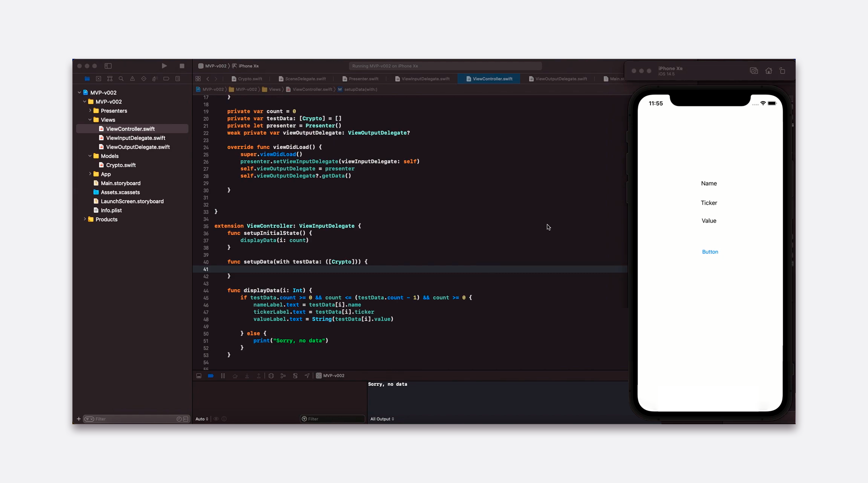Screen dimensions: 868x483
Task: Open the Breakpoint navigator icon
Action: click(x=166, y=79)
